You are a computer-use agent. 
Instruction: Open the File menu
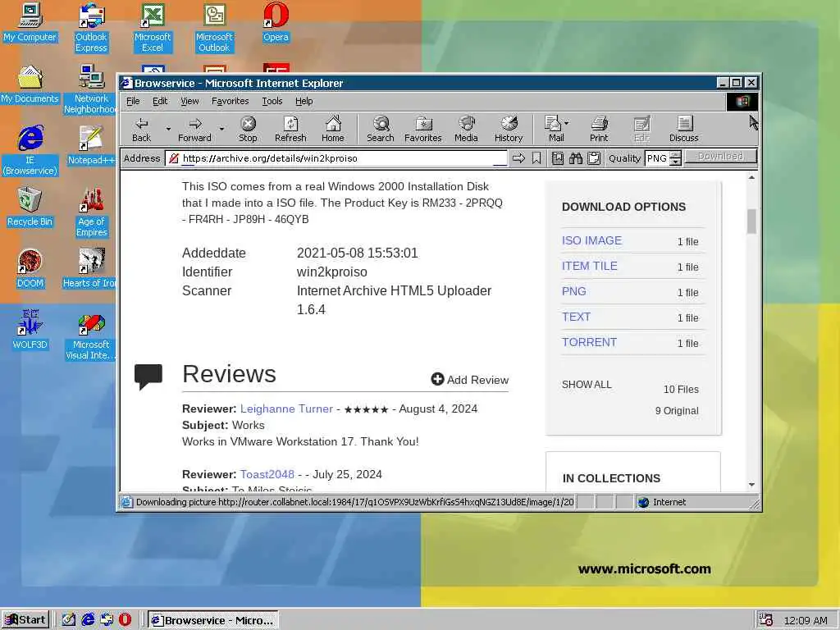(133, 101)
